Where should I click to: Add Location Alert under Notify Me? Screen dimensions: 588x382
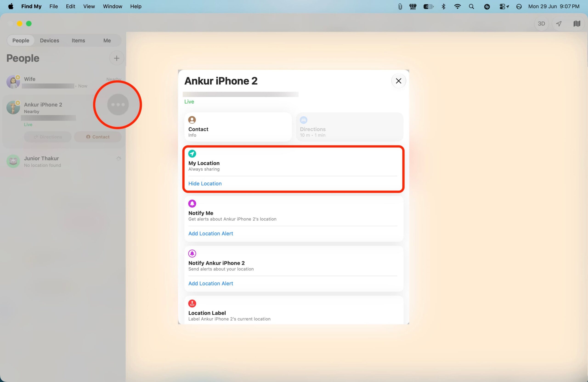(x=210, y=234)
